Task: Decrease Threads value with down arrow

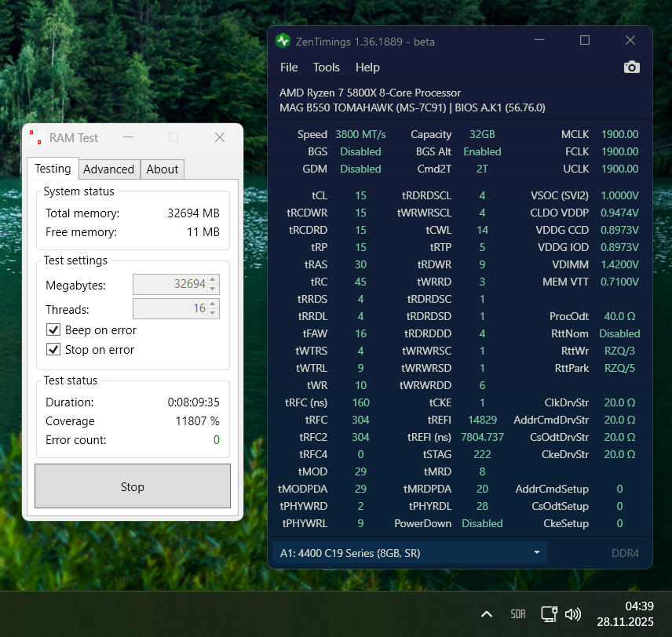Action: [213, 313]
